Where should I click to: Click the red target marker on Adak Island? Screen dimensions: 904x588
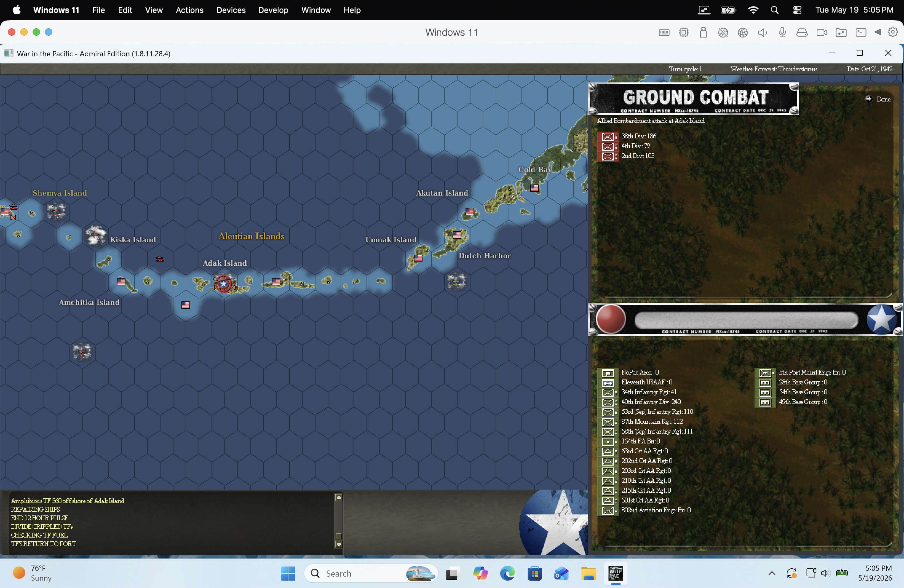click(224, 283)
